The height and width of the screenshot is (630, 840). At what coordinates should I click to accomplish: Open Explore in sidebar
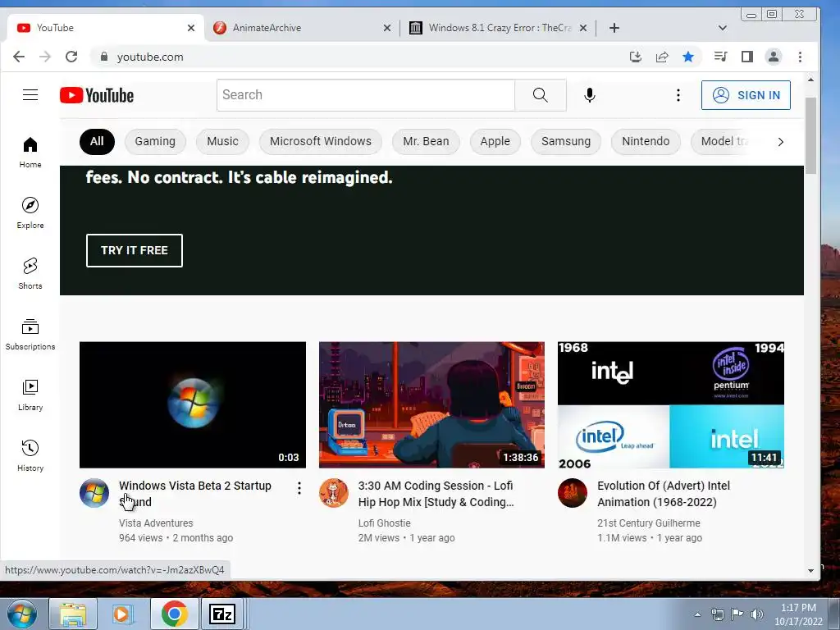30,212
